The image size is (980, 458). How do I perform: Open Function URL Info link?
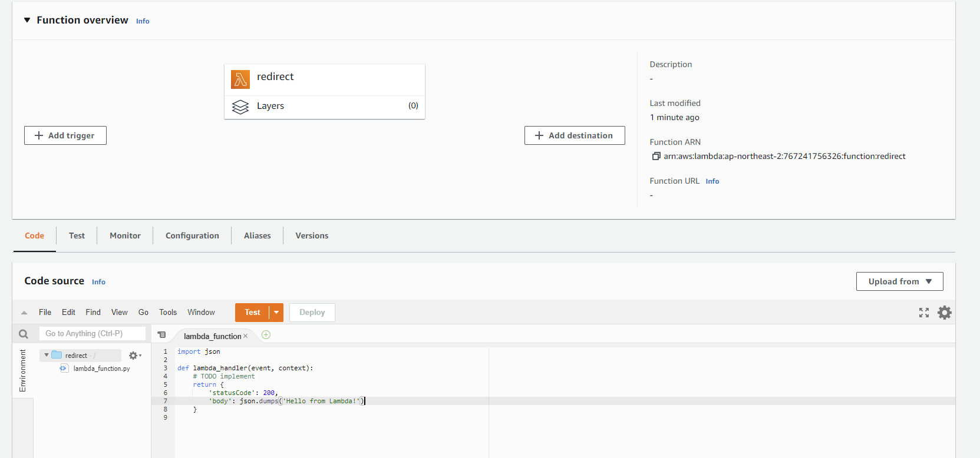pos(712,181)
